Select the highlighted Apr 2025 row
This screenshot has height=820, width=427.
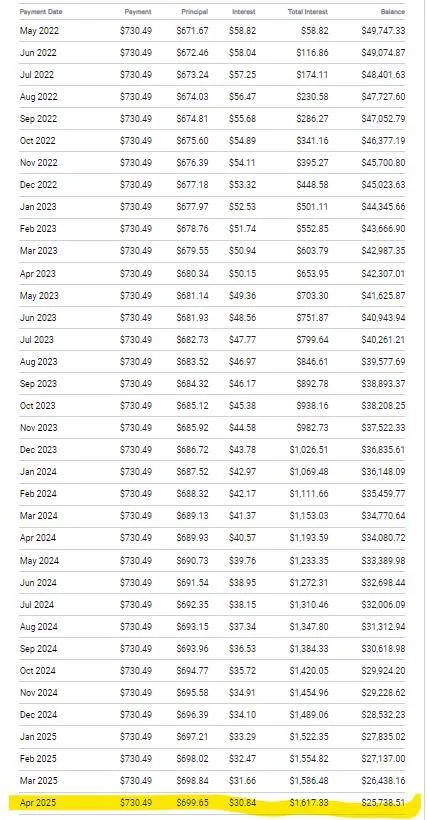pyautogui.click(x=212, y=803)
